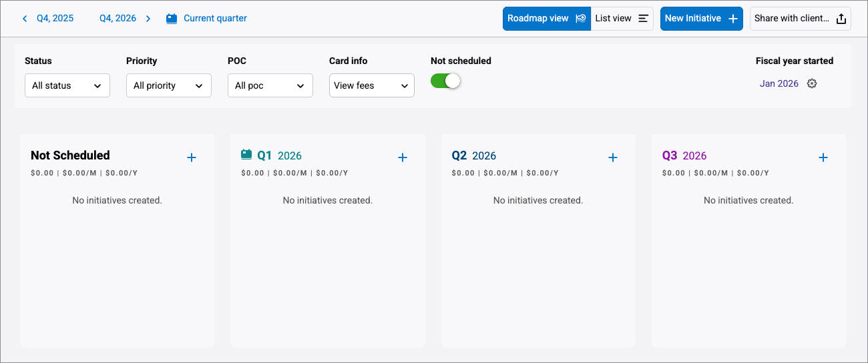Click Share with client button
868x363 pixels.
800,19
